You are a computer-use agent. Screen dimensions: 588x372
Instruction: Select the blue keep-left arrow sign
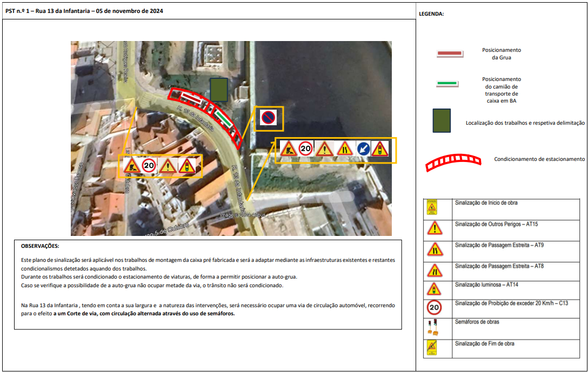[363, 149]
